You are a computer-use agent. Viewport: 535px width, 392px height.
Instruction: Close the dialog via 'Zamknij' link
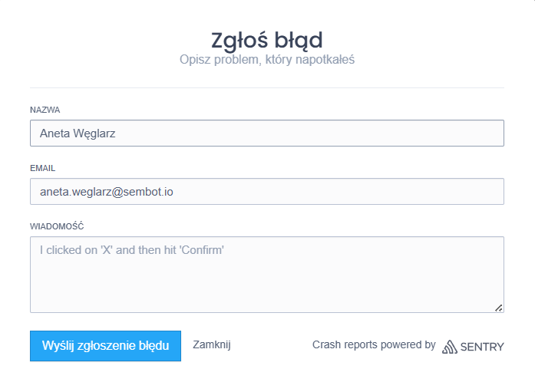[x=212, y=345]
